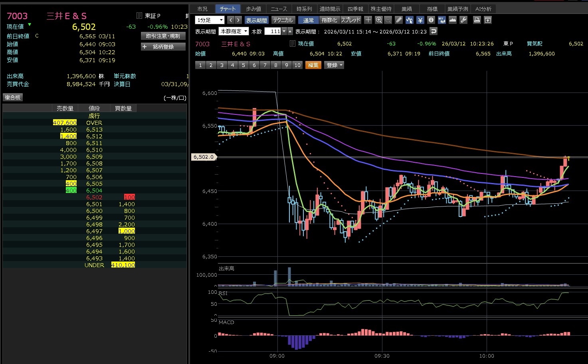Open the 四季報 tab
The height and width of the screenshot is (364, 588).
pyautogui.click(x=355, y=9)
